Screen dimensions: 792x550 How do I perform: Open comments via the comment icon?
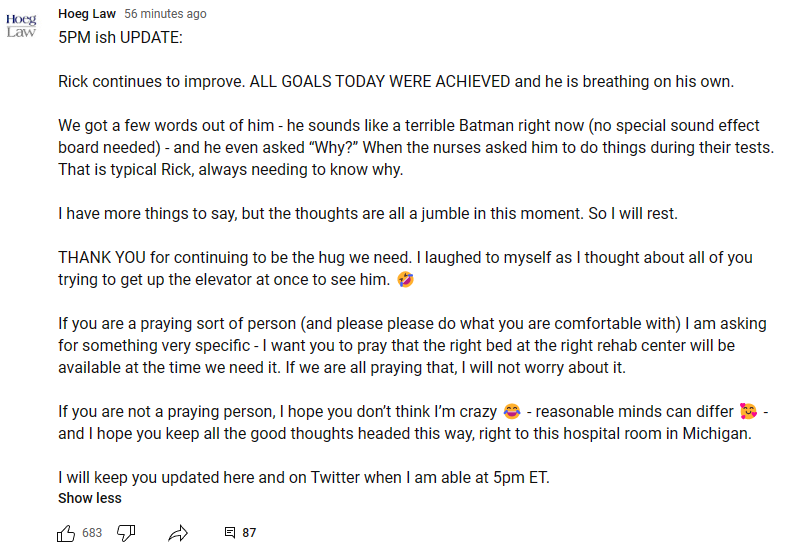click(x=230, y=532)
